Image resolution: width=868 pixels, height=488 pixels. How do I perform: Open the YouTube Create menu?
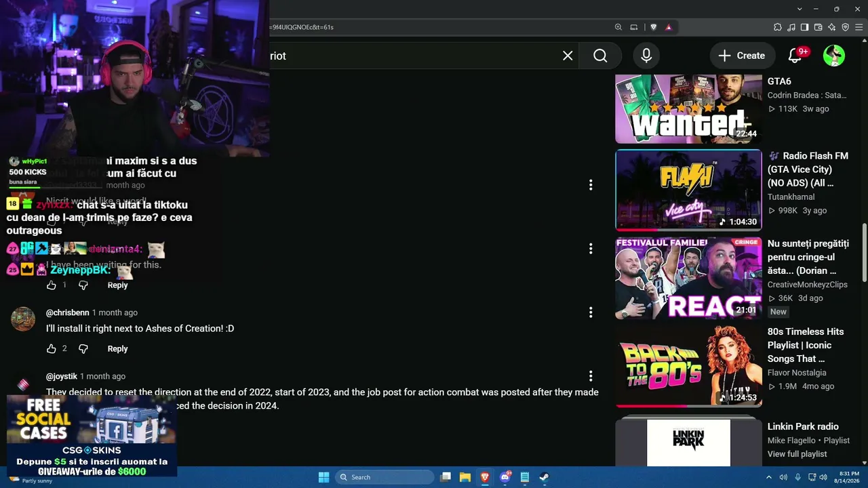pyautogui.click(x=741, y=56)
